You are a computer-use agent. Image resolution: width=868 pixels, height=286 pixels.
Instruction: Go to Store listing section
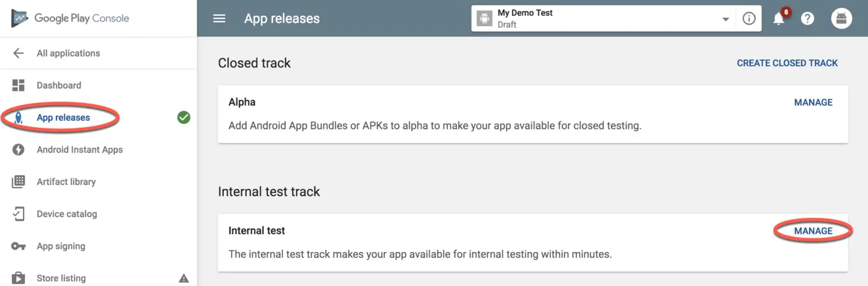[61, 278]
